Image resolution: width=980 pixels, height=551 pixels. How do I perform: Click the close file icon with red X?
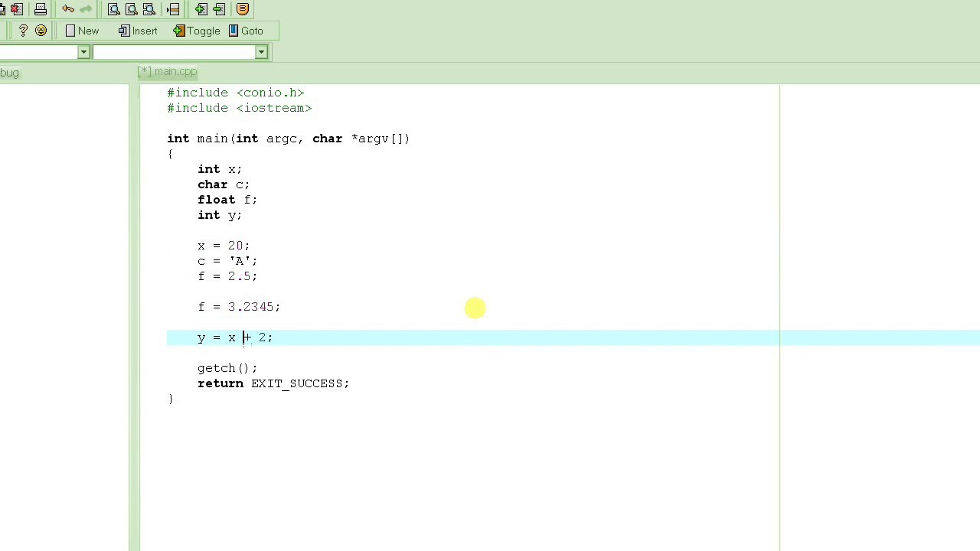click(x=17, y=9)
